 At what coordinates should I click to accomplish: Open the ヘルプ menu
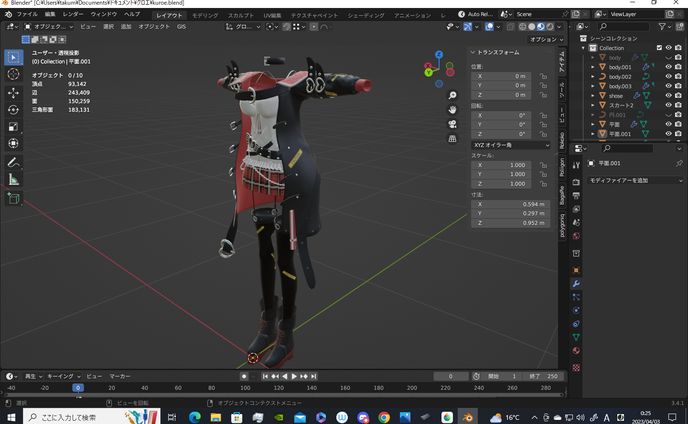click(x=132, y=14)
